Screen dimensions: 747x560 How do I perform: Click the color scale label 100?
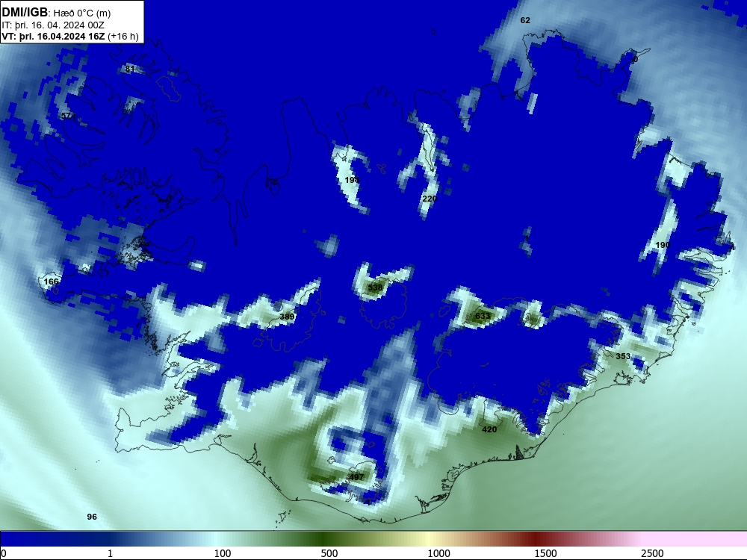(223, 553)
